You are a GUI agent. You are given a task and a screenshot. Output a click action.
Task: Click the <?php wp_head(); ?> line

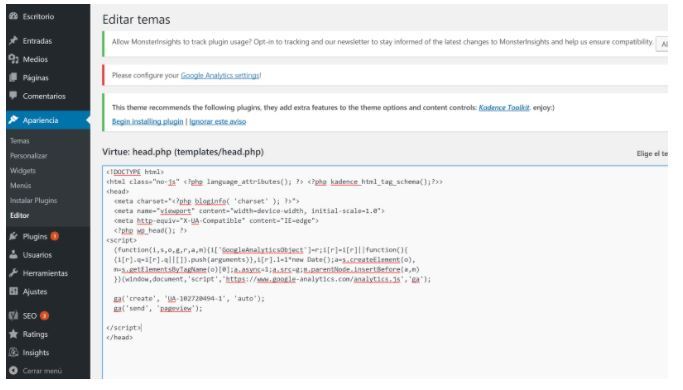coord(150,231)
